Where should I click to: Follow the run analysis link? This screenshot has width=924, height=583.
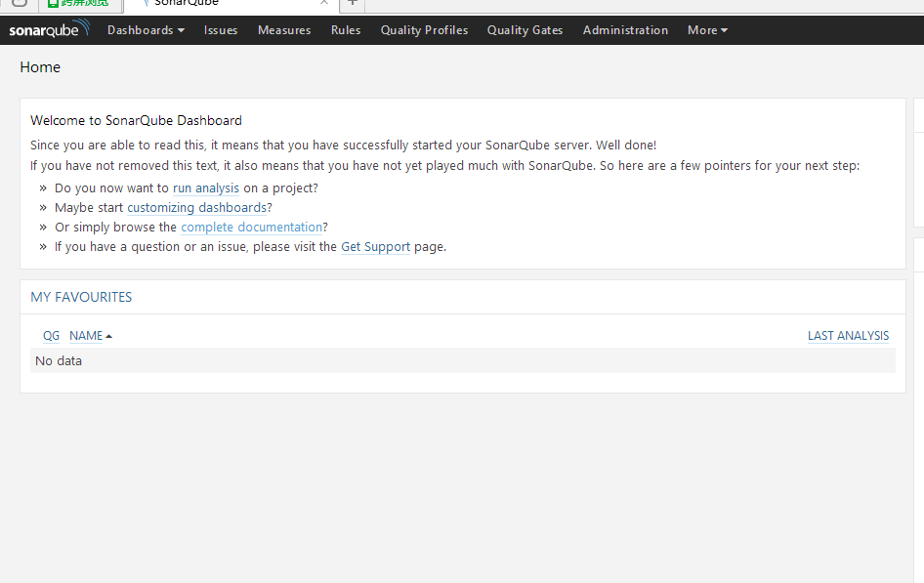pos(206,187)
